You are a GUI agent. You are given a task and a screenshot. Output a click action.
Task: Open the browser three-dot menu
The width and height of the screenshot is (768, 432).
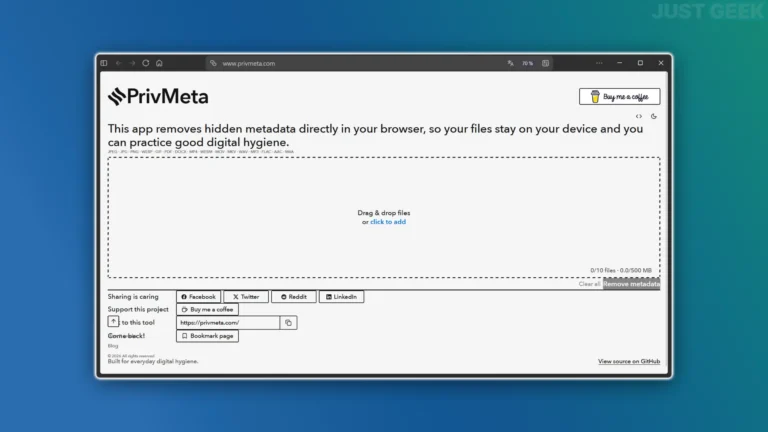(599, 63)
